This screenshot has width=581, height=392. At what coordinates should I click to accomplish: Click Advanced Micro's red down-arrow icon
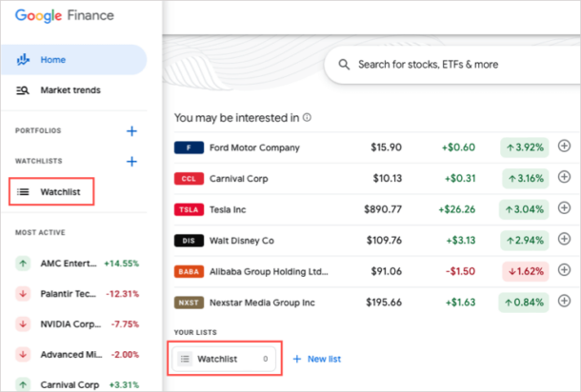coord(23,355)
